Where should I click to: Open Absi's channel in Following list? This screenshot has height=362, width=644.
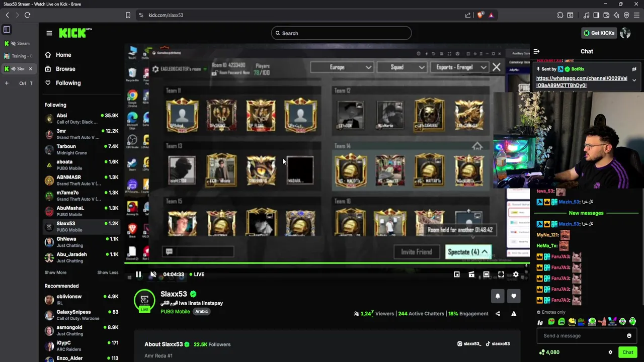tap(81, 119)
